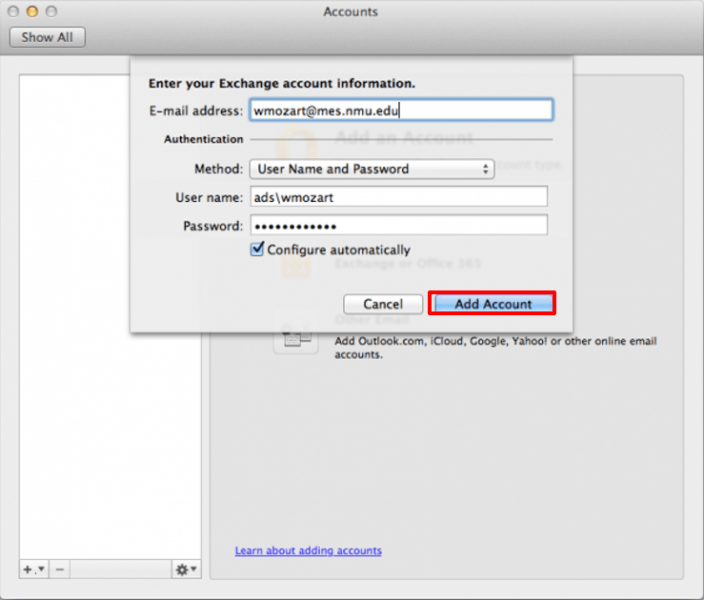
Task: Select the User name input field
Action: (399, 197)
